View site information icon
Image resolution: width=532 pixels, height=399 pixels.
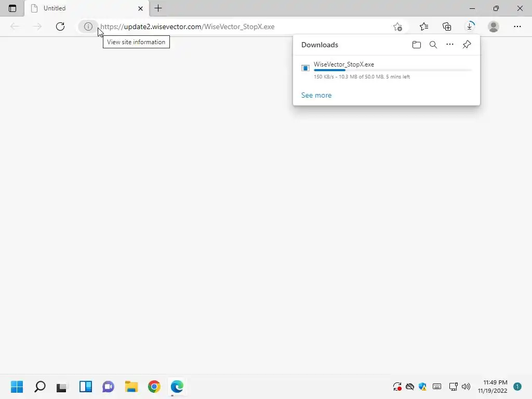[88, 26]
